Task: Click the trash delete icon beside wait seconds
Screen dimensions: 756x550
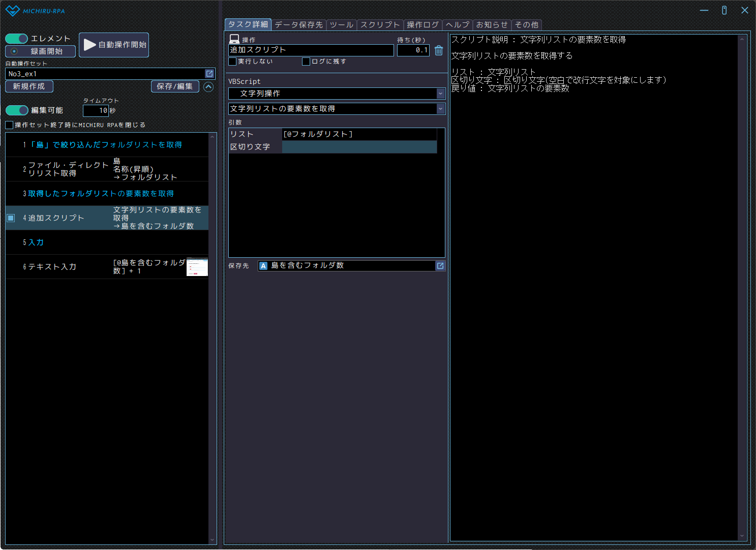Action: (x=439, y=50)
